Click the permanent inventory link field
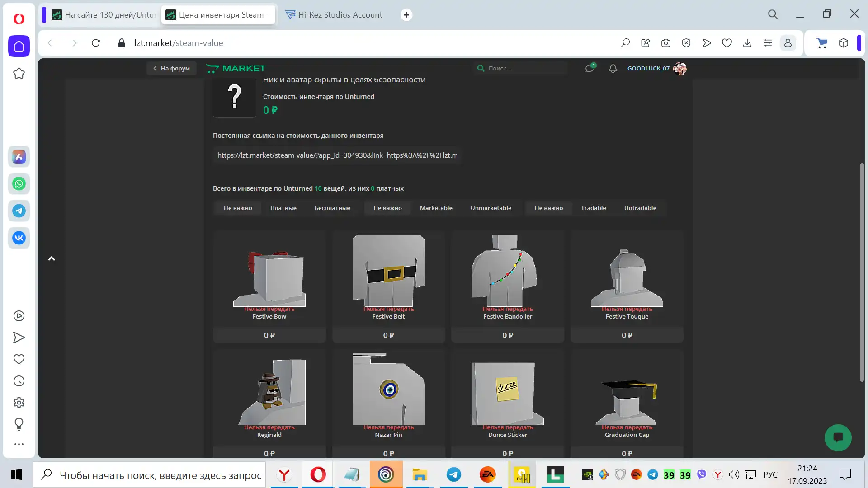 click(x=337, y=155)
